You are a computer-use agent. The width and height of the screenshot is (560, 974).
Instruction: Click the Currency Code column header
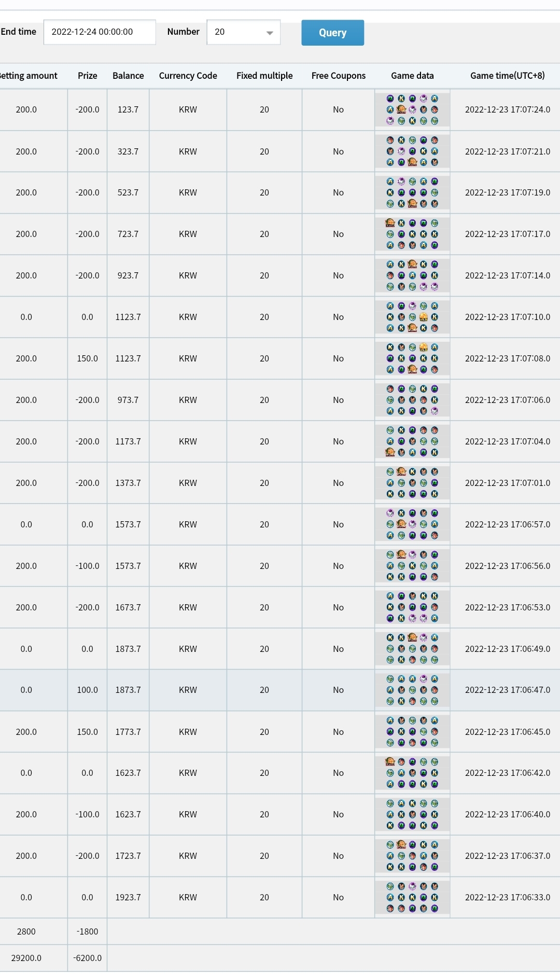(188, 76)
